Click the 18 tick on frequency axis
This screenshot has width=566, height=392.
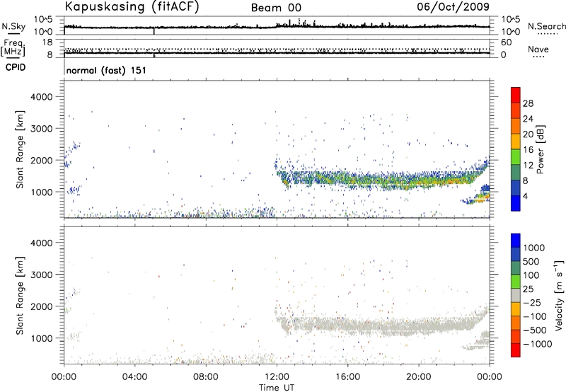point(47,42)
